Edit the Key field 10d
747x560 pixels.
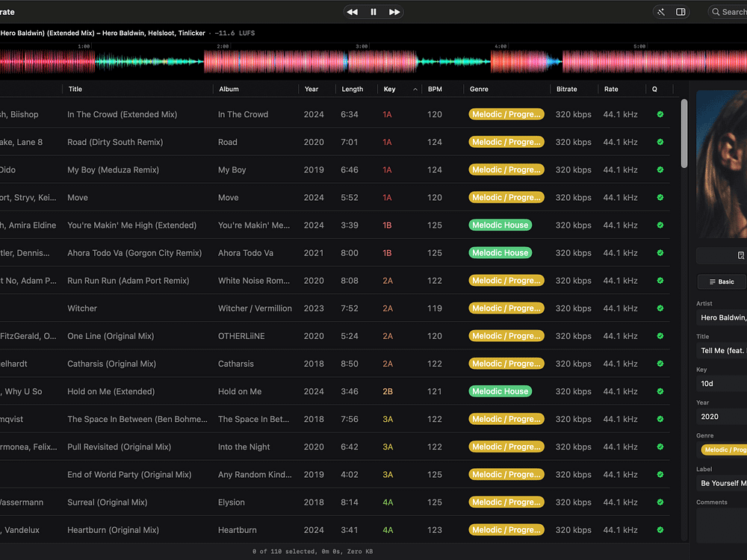point(722,383)
